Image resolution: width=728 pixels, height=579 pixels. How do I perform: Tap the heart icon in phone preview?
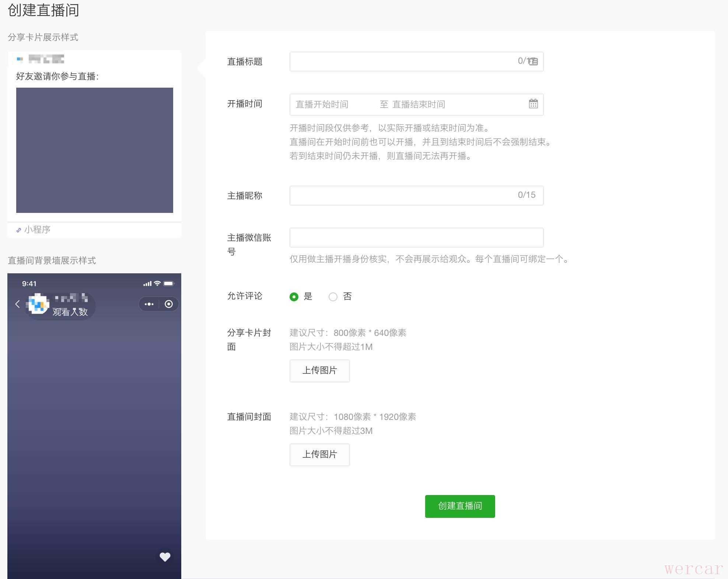coord(165,557)
